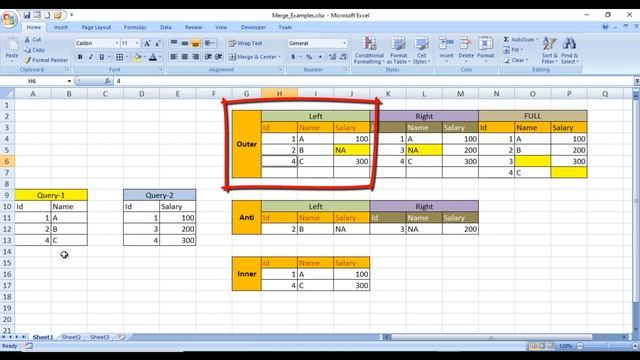Select the Query-1 header cell
Viewport: 640px width, 360px height.
tap(51, 195)
